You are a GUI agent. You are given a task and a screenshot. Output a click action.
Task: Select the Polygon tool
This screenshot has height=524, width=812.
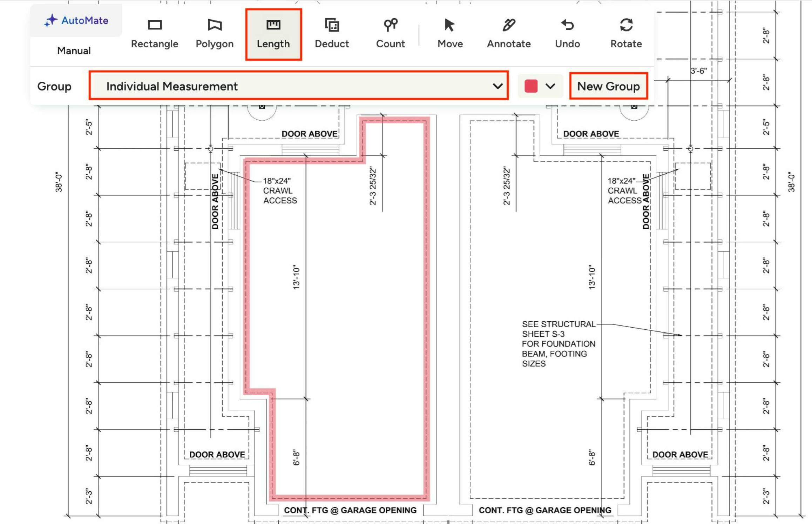click(x=214, y=34)
